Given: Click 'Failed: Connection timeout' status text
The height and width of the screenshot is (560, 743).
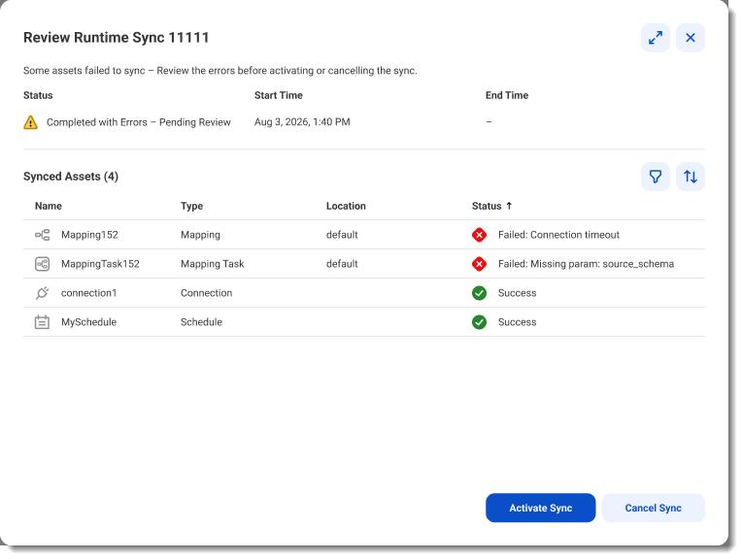Looking at the screenshot, I should [x=558, y=235].
